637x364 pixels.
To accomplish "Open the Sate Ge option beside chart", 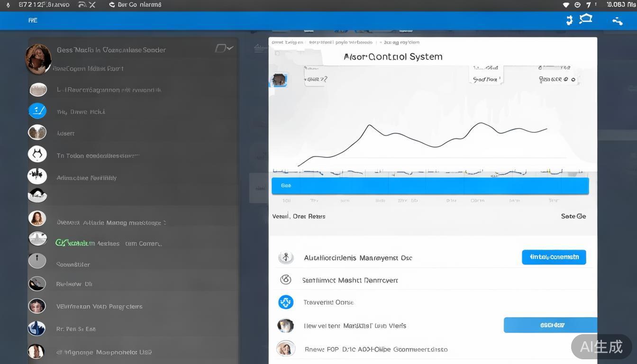I will (573, 216).
